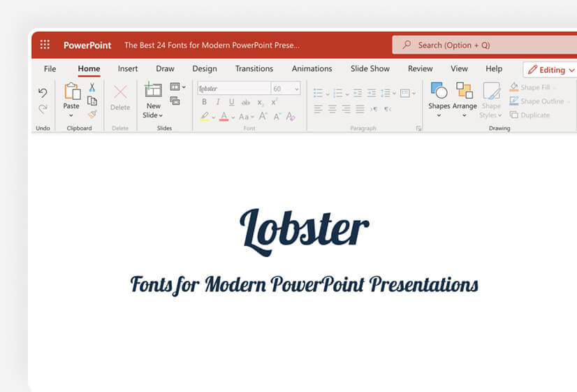The width and height of the screenshot is (577, 392).
Task: Decrease font size with small A
Action: [277, 117]
